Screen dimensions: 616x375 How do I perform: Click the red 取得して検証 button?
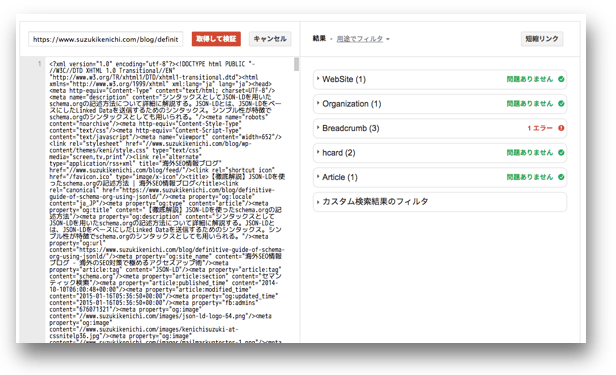216,39
